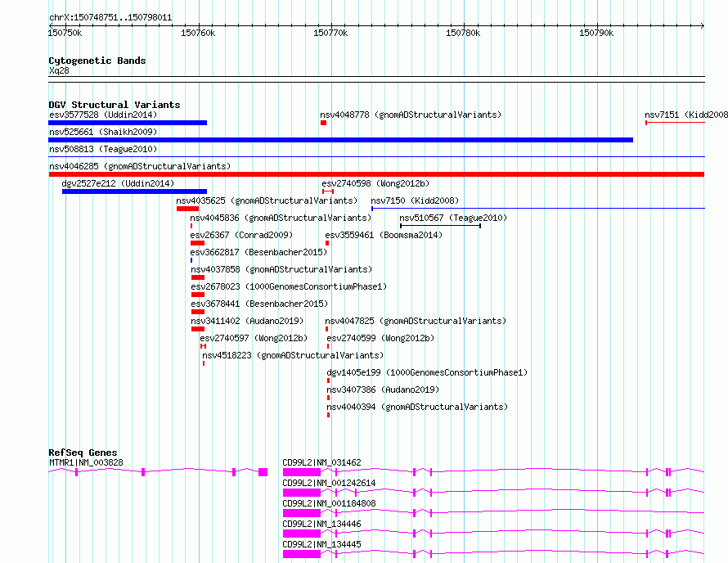Open CD99L2|NM_031462 transcript label

[x=321, y=462]
